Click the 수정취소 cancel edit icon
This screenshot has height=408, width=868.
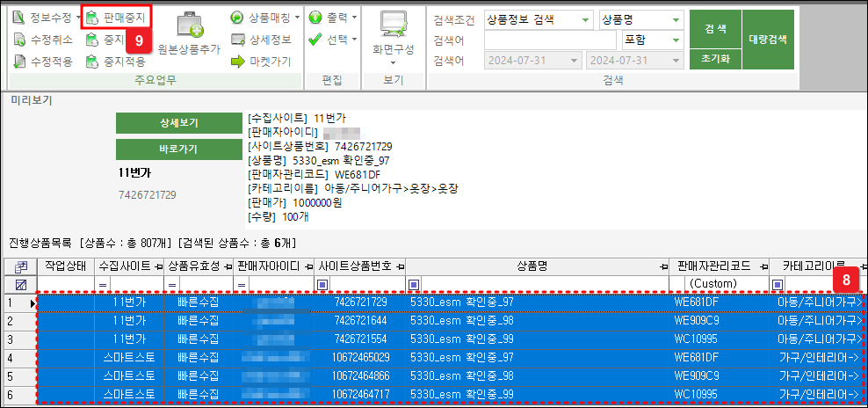click(21, 39)
